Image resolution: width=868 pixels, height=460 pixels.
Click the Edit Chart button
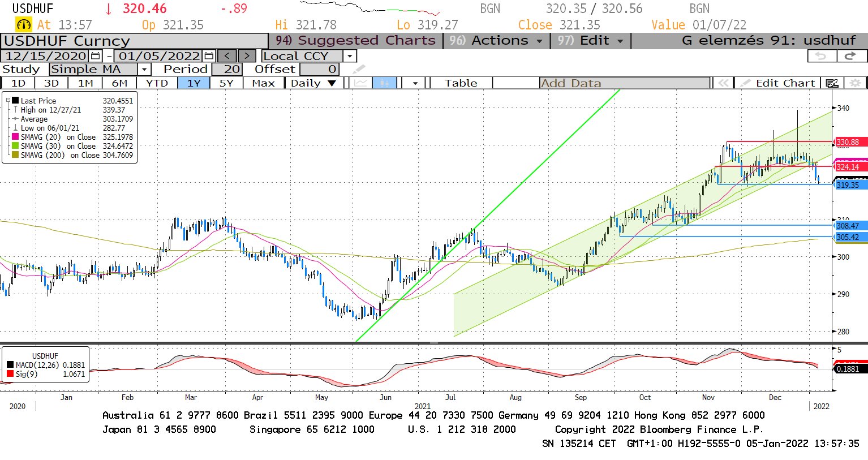point(778,83)
